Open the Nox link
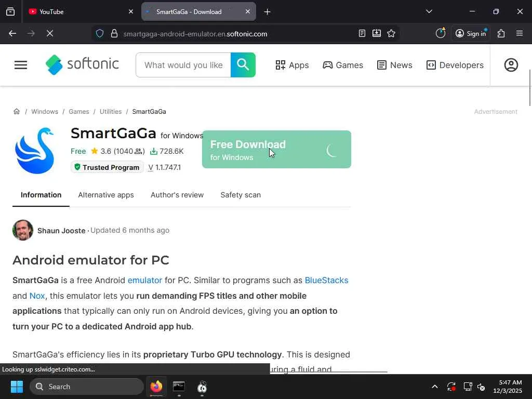 (37, 296)
